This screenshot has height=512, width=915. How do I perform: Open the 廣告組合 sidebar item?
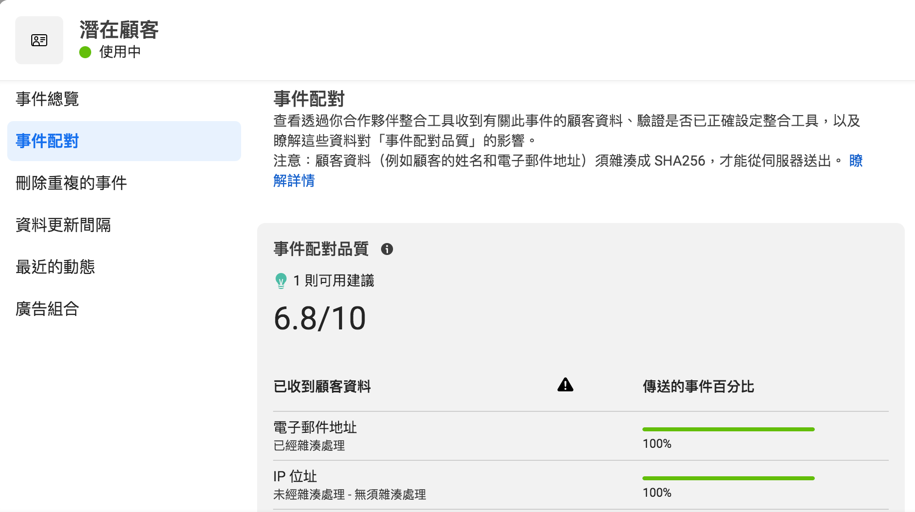(47, 309)
